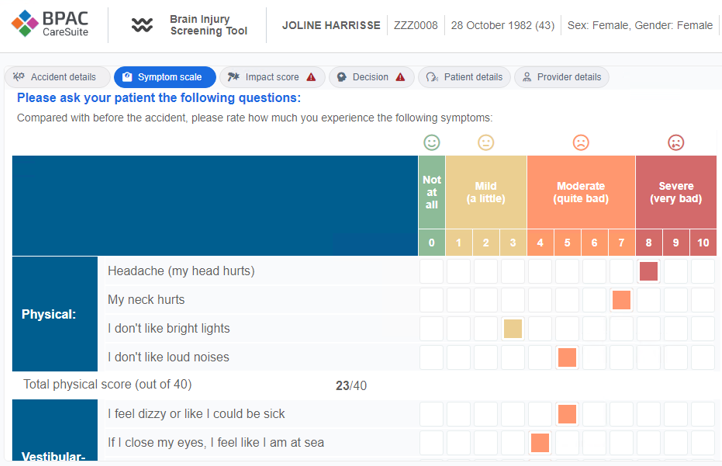
Task: Rate Headache as 0, not at all
Action: (431, 271)
